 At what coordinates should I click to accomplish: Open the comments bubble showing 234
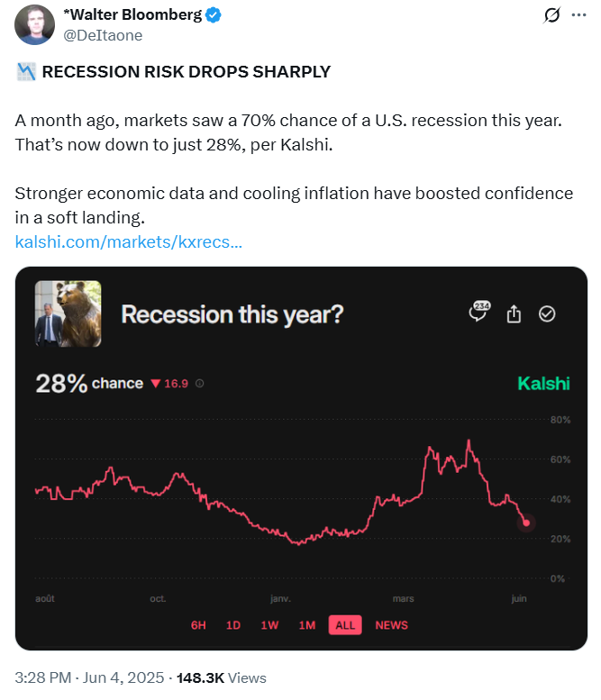pyautogui.click(x=478, y=313)
